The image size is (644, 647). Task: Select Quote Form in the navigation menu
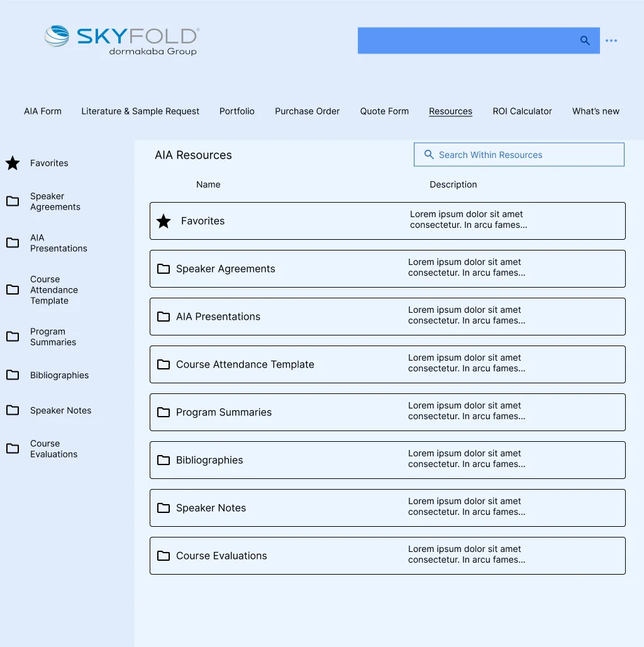pos(384,111)
